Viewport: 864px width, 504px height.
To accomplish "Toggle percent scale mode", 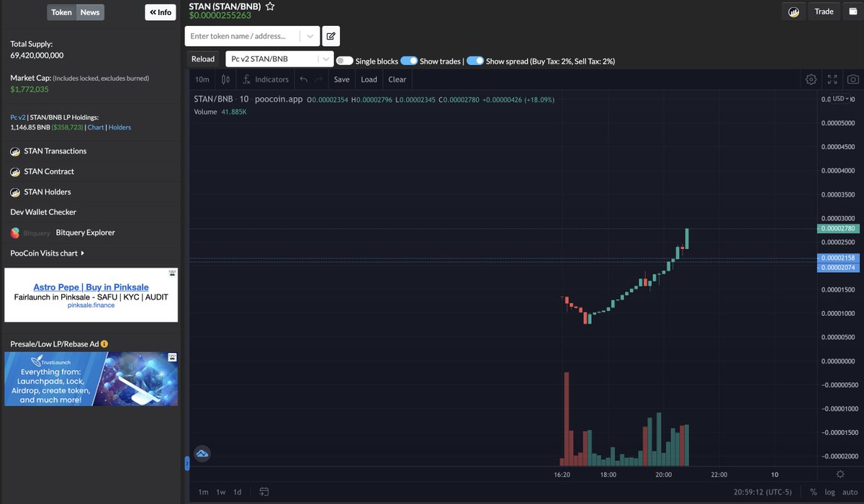I will click(813, 492).
